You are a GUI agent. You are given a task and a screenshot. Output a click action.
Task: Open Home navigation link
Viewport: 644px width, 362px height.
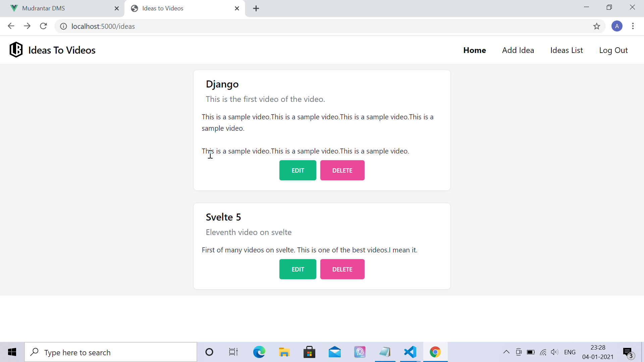click(474, 50)
